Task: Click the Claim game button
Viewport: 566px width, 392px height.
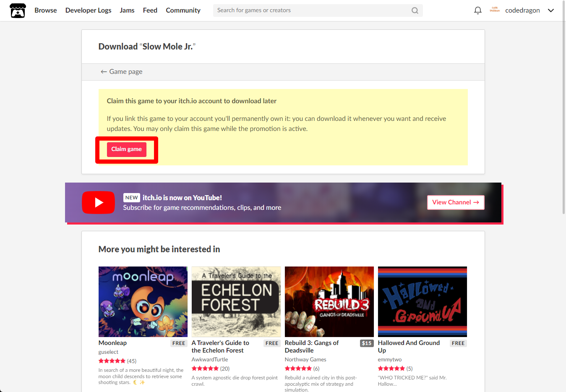Action: [x=126, y=149]
